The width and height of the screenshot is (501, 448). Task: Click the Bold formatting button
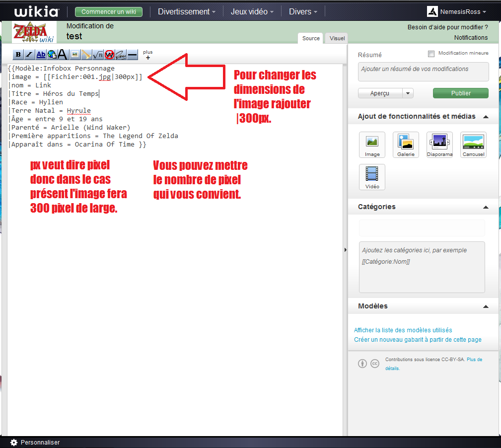(x=18, y=55)
